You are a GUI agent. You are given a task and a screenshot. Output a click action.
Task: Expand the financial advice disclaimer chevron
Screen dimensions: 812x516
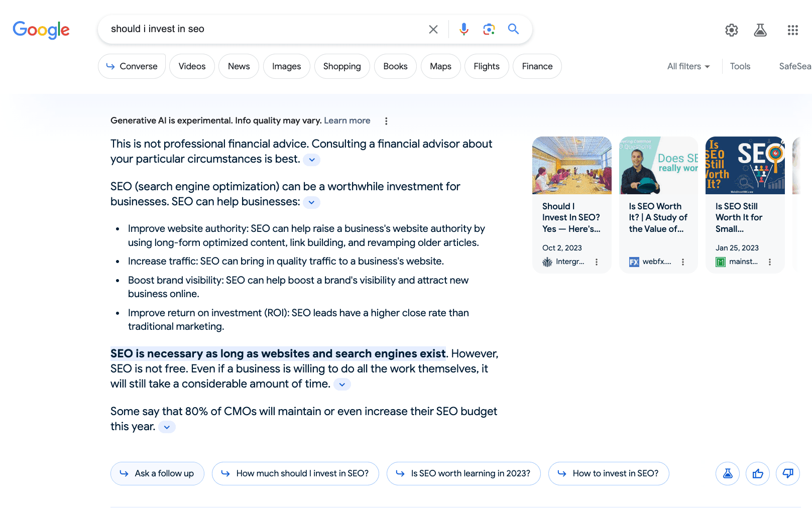312,160
